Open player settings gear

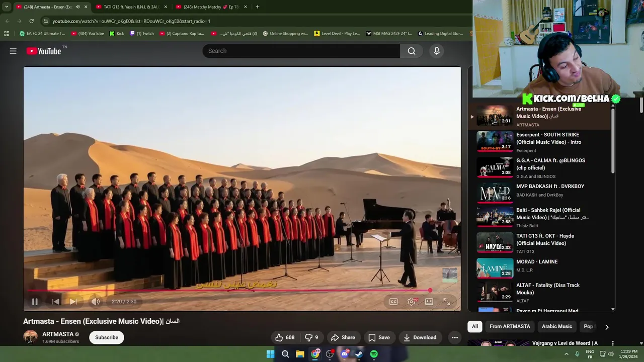click(x=412, y=302)
